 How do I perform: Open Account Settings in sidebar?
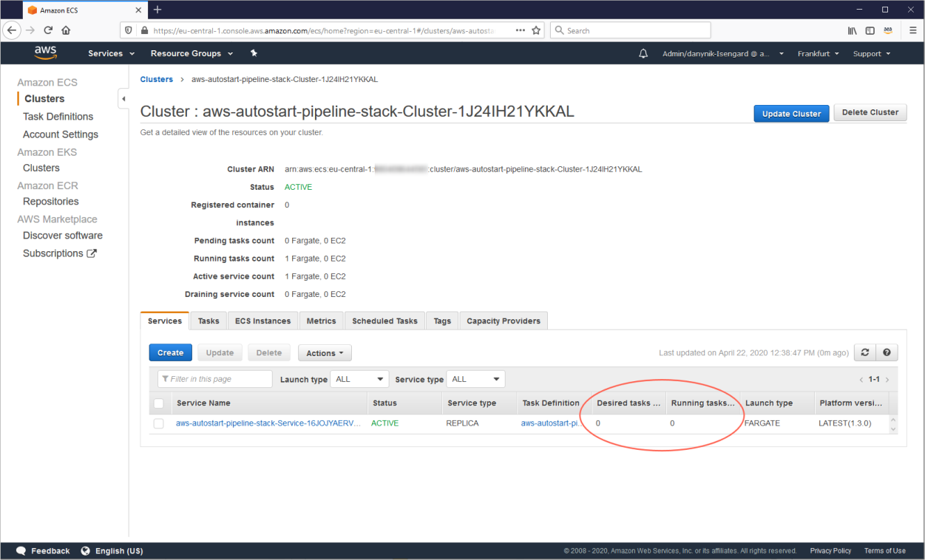[x=61, y=134]
